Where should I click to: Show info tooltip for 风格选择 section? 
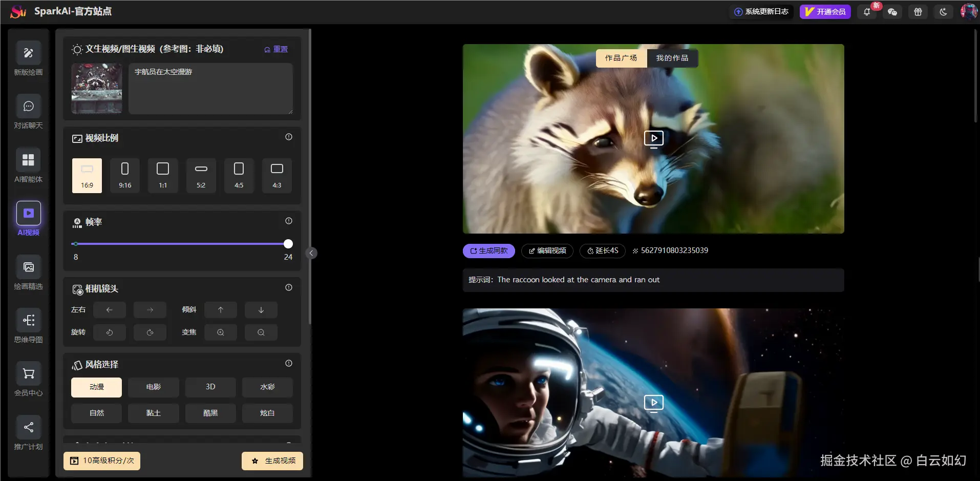(x=289, y=364)
